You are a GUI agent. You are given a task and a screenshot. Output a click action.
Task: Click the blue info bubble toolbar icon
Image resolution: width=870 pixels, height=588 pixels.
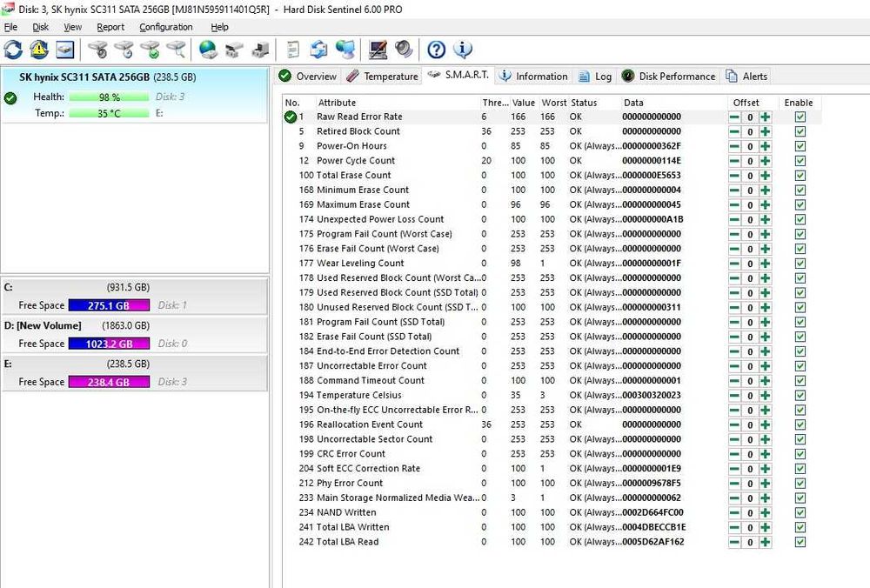coord(463,50)
